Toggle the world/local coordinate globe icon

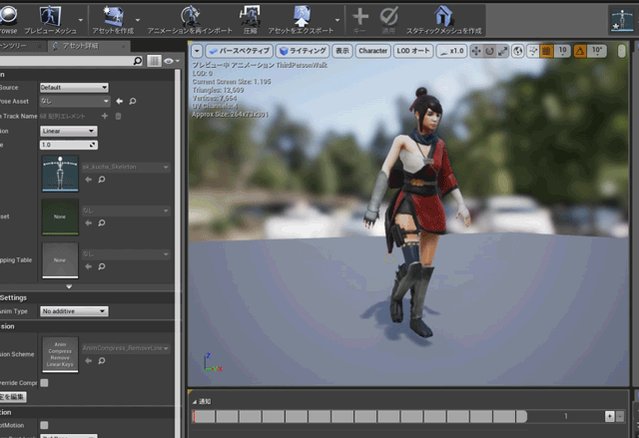(518, 51)
